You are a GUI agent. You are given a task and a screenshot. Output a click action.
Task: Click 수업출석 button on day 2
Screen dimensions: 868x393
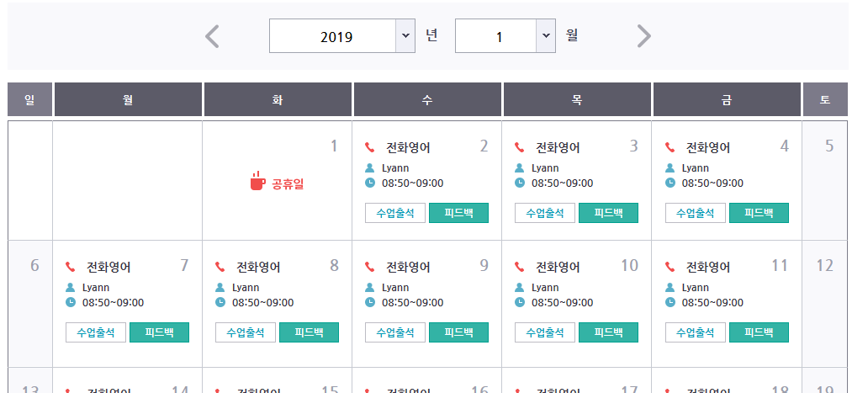point(395,213)
